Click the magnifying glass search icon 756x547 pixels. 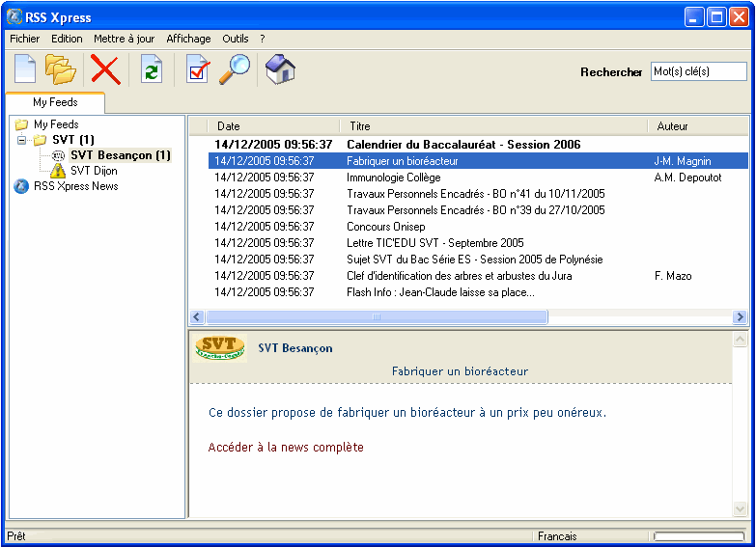pos(235,69)
